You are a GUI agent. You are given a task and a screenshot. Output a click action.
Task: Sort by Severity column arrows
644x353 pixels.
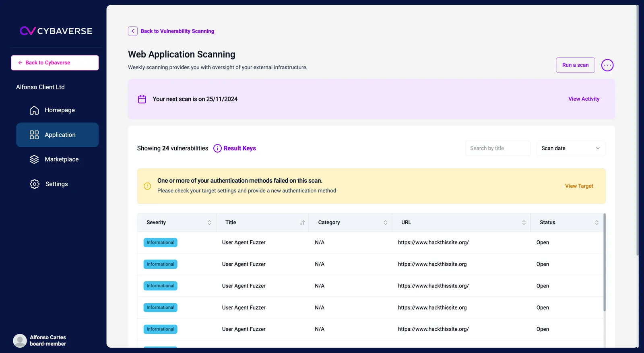(209, 223)
